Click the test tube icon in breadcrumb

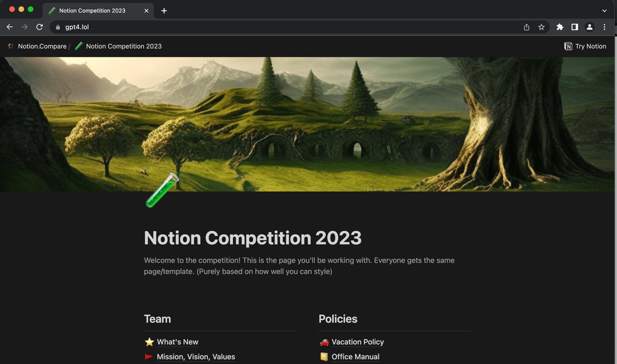tap(79, 46)
